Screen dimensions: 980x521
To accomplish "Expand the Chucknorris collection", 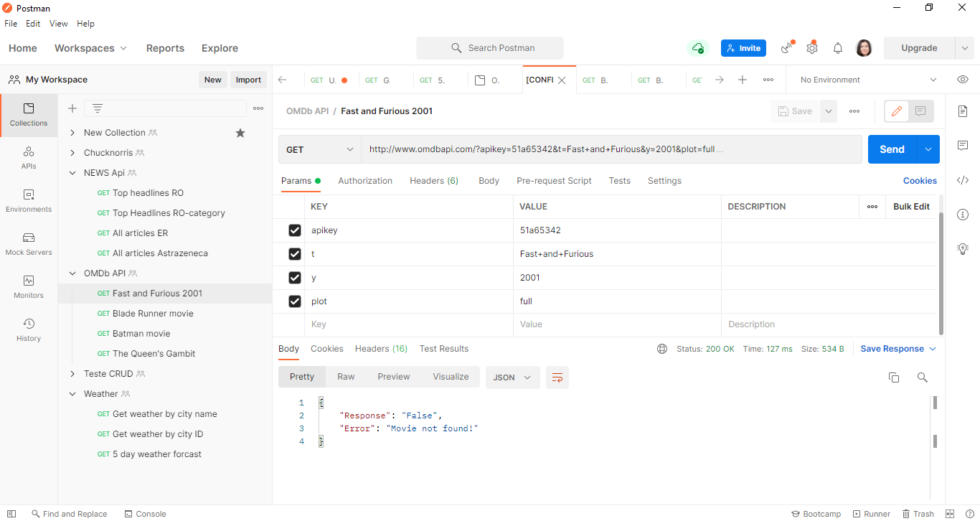I will (72, 153).
